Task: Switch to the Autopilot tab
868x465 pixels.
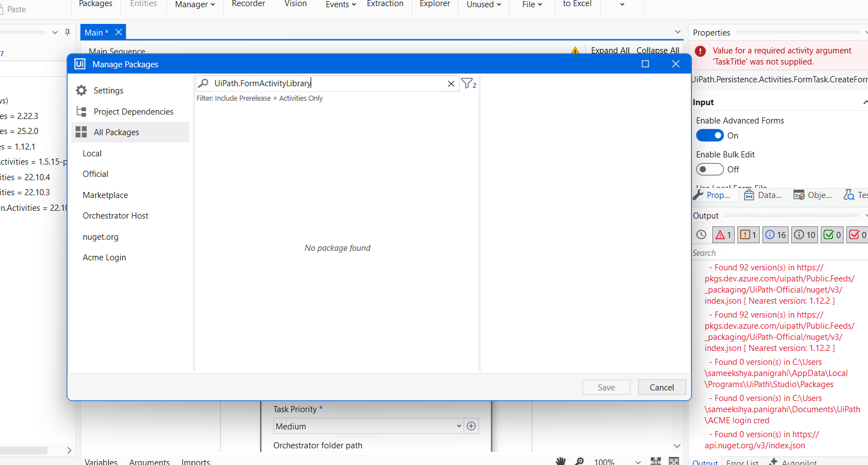Action: coord(793,462)
